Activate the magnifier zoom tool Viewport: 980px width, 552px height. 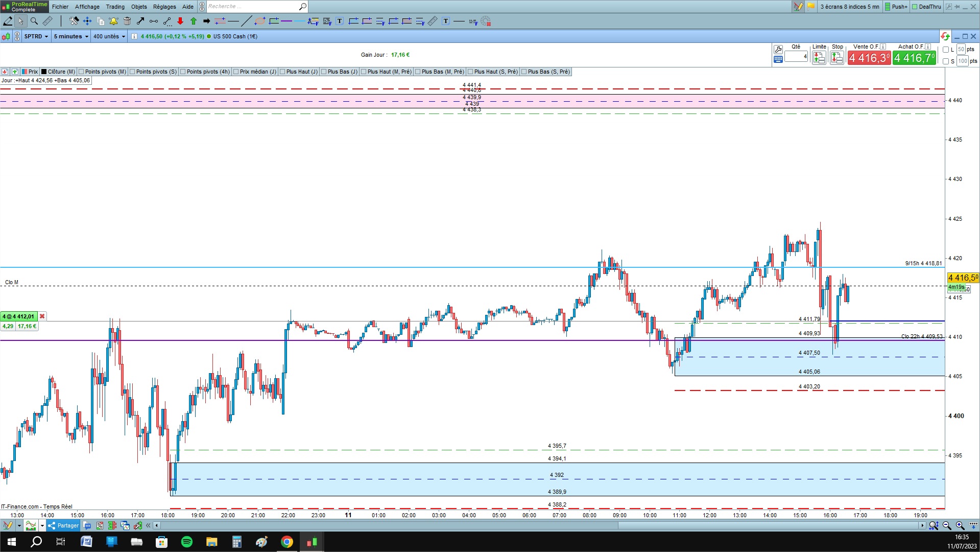click(34, 21)
